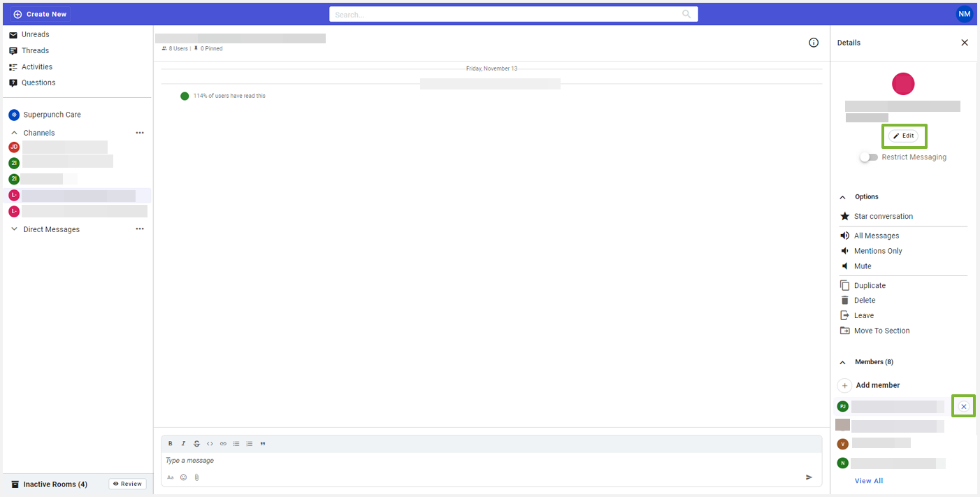
Task: Open the Unreads view
Action: click(x=36, y=34)
